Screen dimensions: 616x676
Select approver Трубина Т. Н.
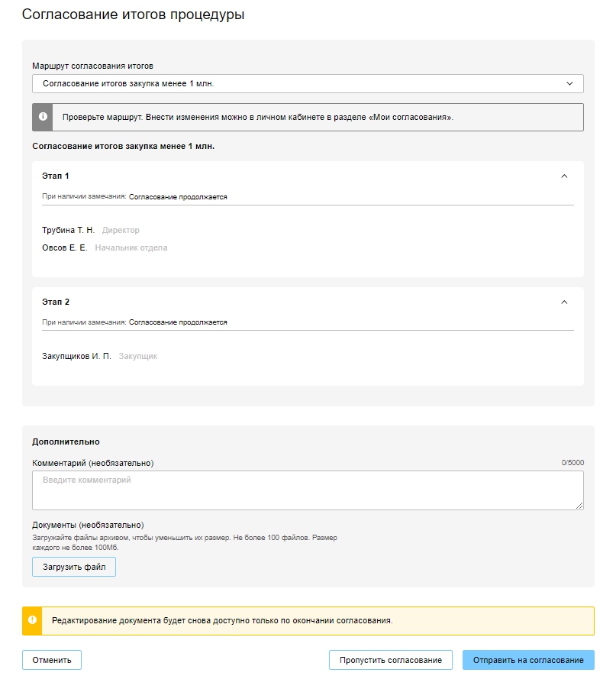[68, 230]
